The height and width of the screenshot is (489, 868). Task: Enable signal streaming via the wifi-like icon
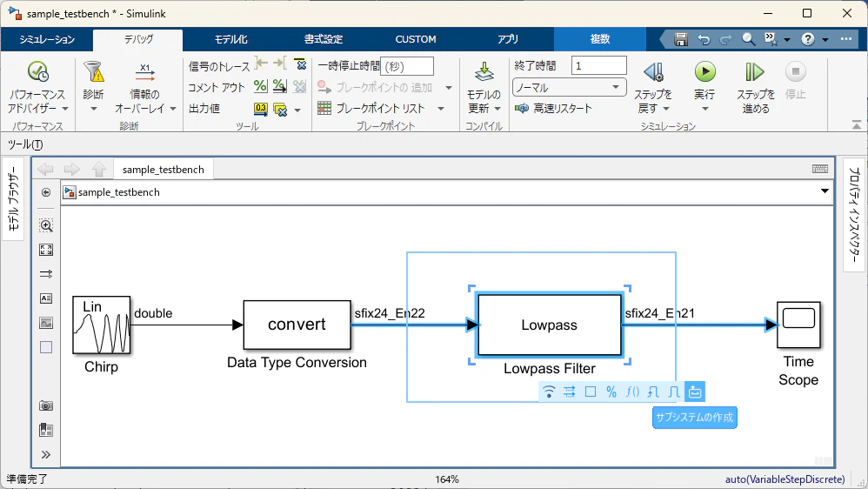tap(549, 392)
